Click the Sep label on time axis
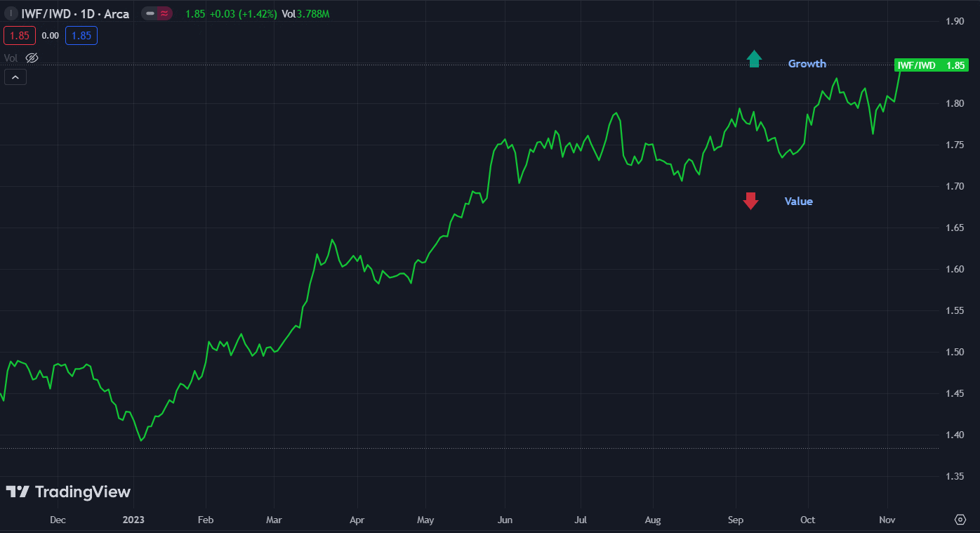 [736, 520]
